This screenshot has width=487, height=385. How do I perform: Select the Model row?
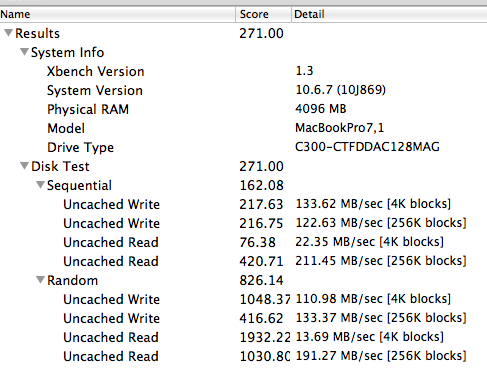243,128
